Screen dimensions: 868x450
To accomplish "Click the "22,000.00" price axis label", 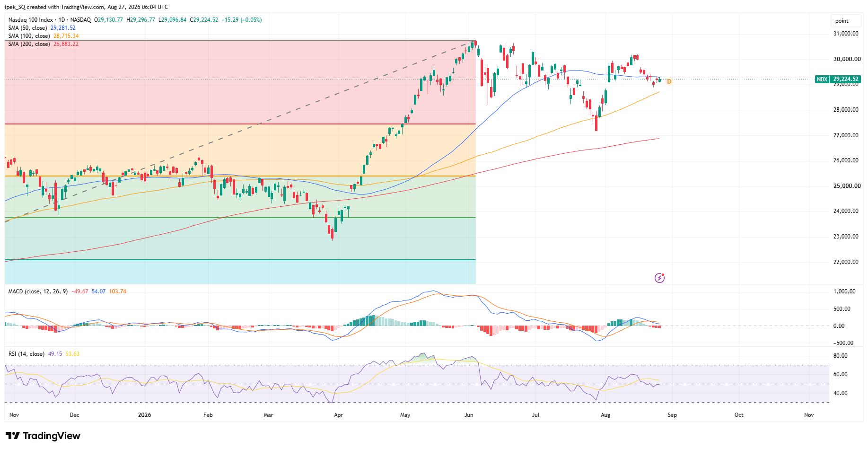I will [846, 262].
